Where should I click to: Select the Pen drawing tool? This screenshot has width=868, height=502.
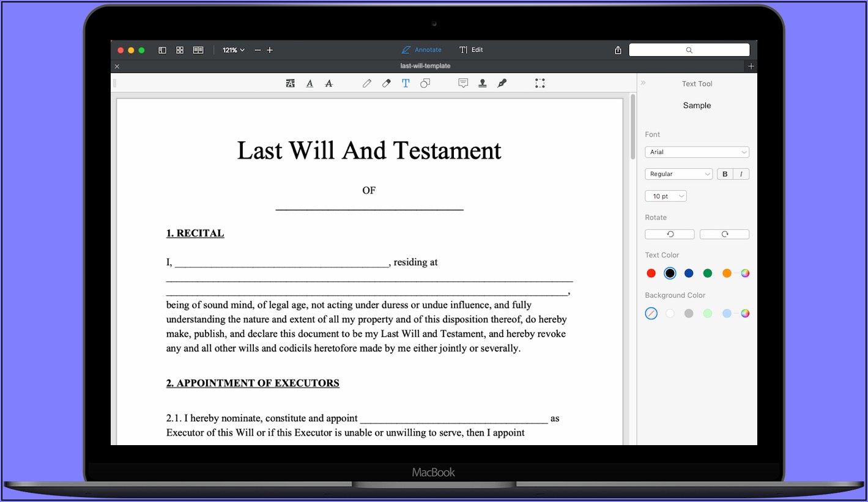367,84
